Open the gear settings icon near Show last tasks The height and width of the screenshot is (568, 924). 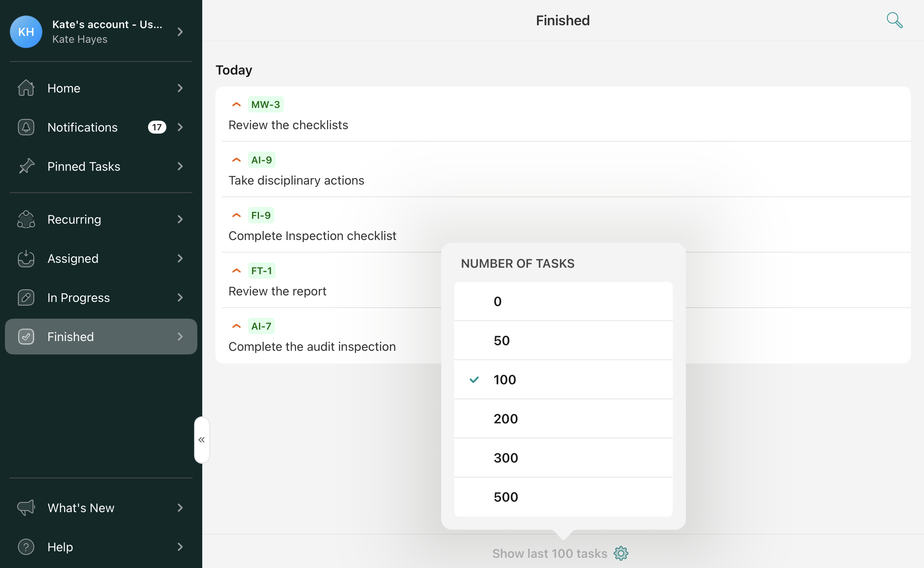pos(621,553)
